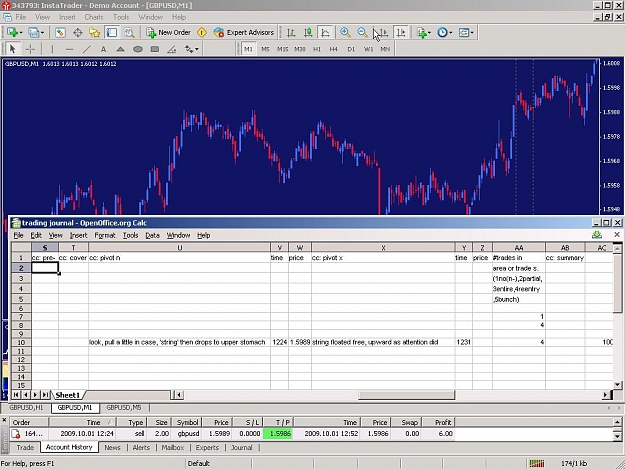Switch to the M15 timeframe

(x=282, y=49)
